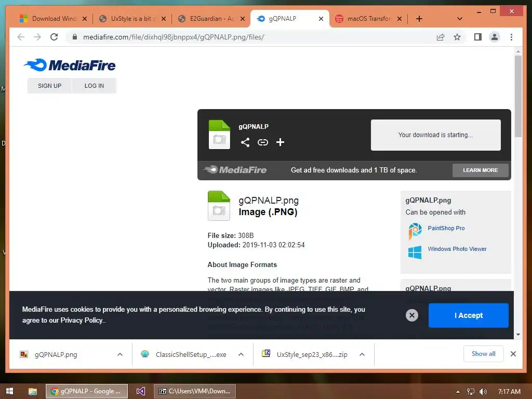532x399 pixels.
Task: Click the PaintShop Pro icon
Action: pyautogui.click(x=415, y=231)
